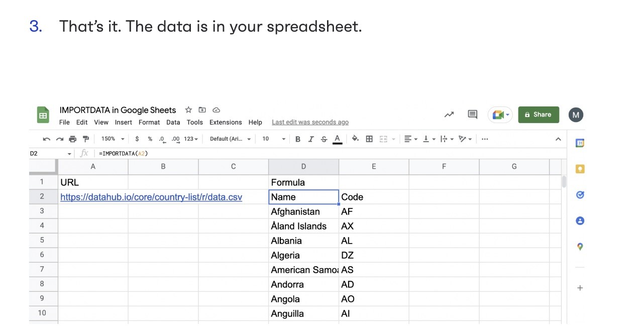Image resolution: width=644 pixels, height=335 pixels.
Task: Open Google Keep from the side panel
Action: [580, 169]
